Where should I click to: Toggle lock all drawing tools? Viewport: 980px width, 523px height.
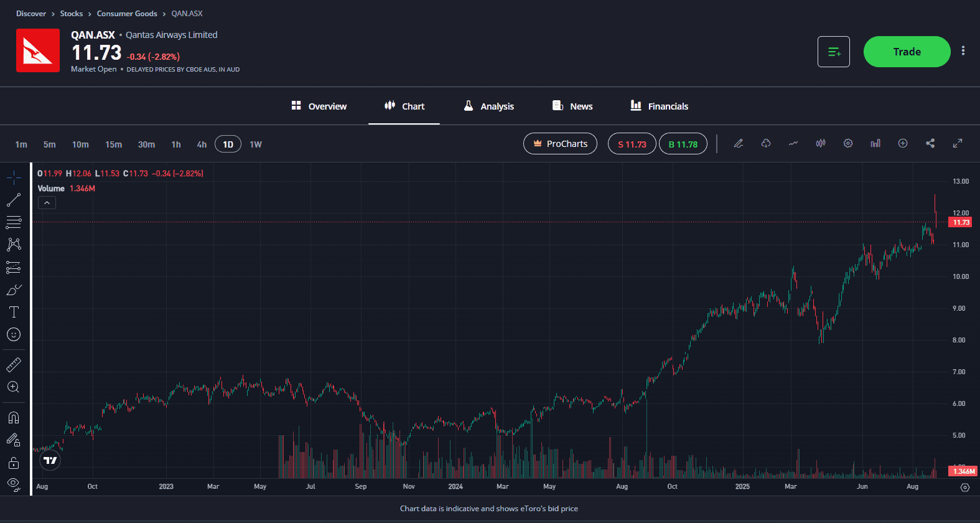click(x=14, y=463)
